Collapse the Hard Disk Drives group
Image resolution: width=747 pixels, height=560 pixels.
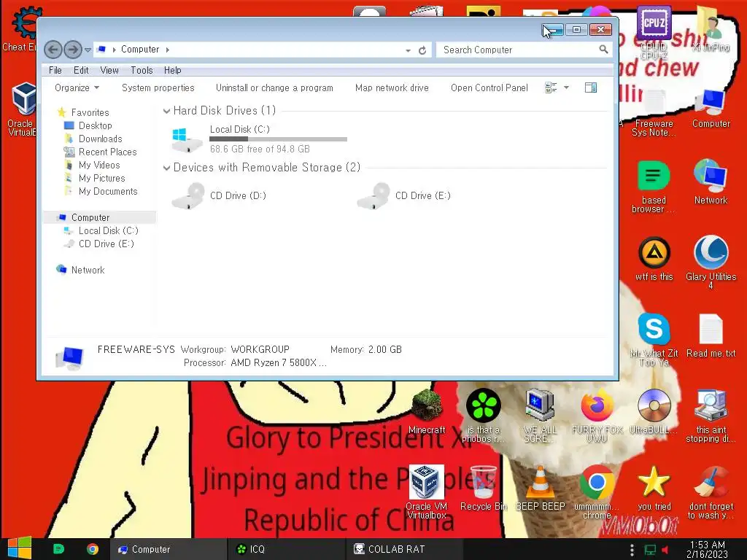[167, 111]
